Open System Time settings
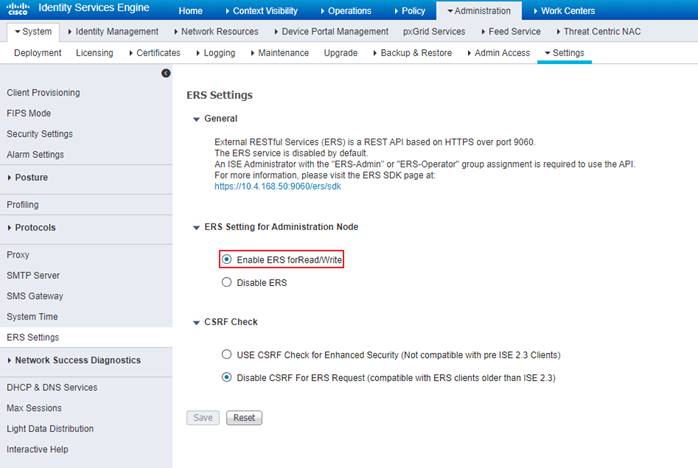This screenshot has width=698, height=468. (x=32, y=317)
